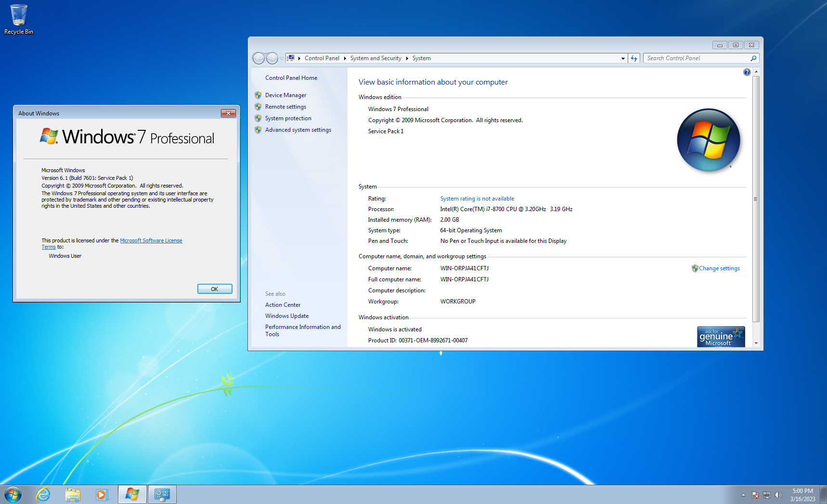Click the network tray icon

[x=767, y=495]
